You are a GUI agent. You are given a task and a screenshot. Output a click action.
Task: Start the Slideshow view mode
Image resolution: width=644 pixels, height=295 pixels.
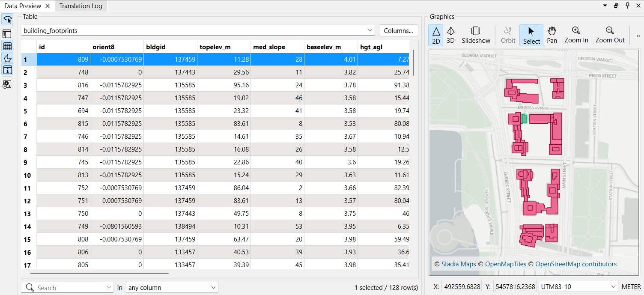coord(476,35)
